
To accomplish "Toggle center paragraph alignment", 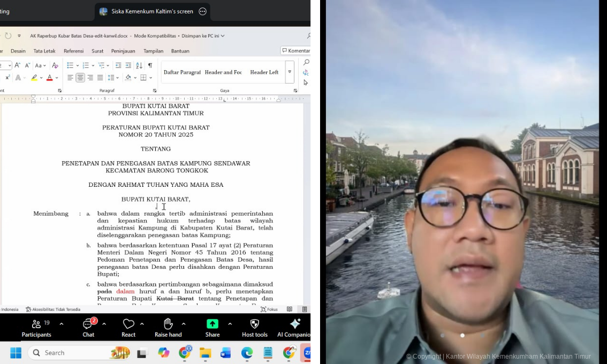I will 80,78.
